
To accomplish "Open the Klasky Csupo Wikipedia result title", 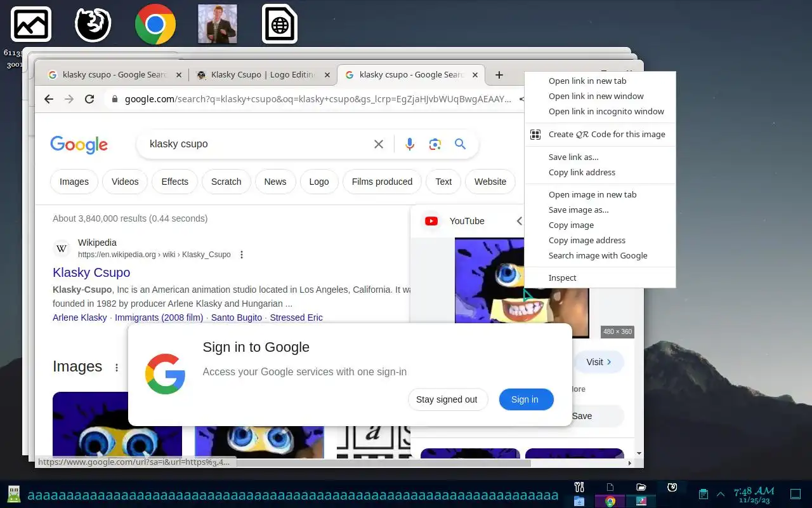I will coord(91,272).
